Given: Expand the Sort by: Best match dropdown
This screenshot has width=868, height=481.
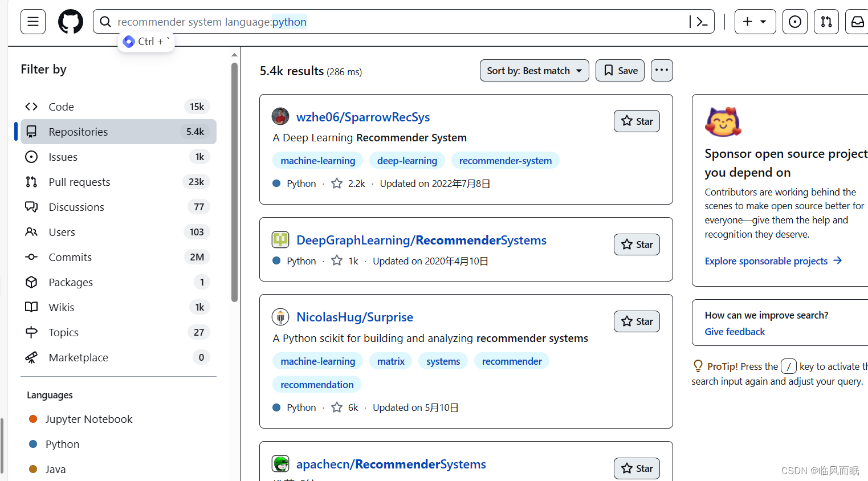Looking at the screenshot, I should click(535, 71).
